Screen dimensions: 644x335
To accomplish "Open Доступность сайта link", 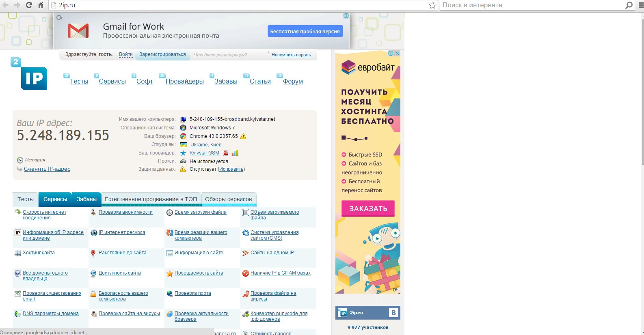I will 120,273.
